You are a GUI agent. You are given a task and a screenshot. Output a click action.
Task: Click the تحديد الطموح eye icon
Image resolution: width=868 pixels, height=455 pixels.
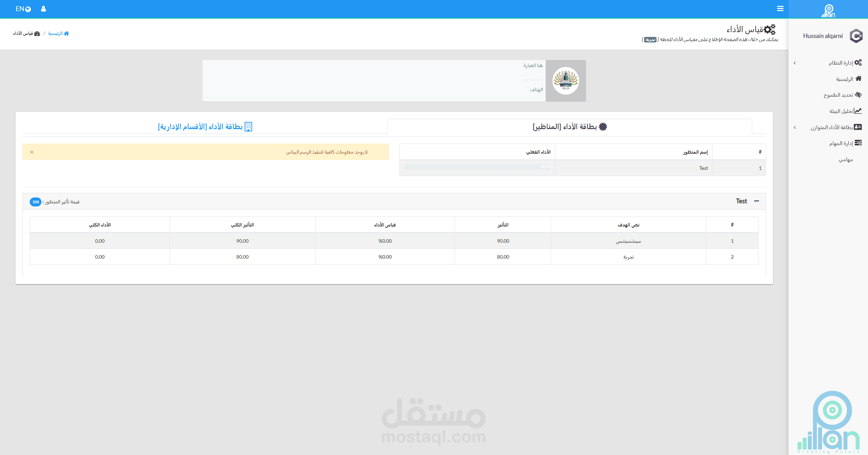pyautogui.click(x=858, y=95)
